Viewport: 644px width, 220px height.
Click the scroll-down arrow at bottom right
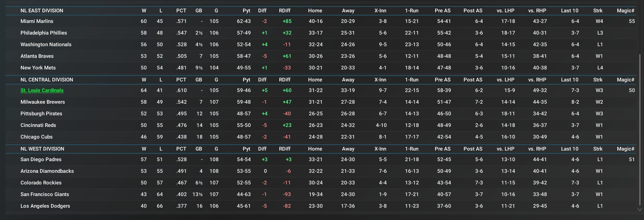[640, 209]
